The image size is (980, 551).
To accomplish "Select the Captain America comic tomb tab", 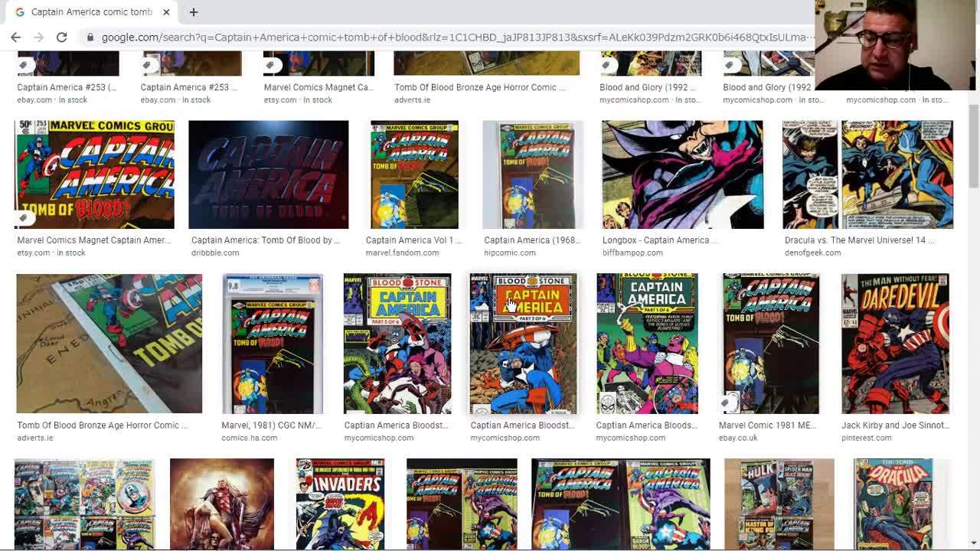I will point(90,11).
